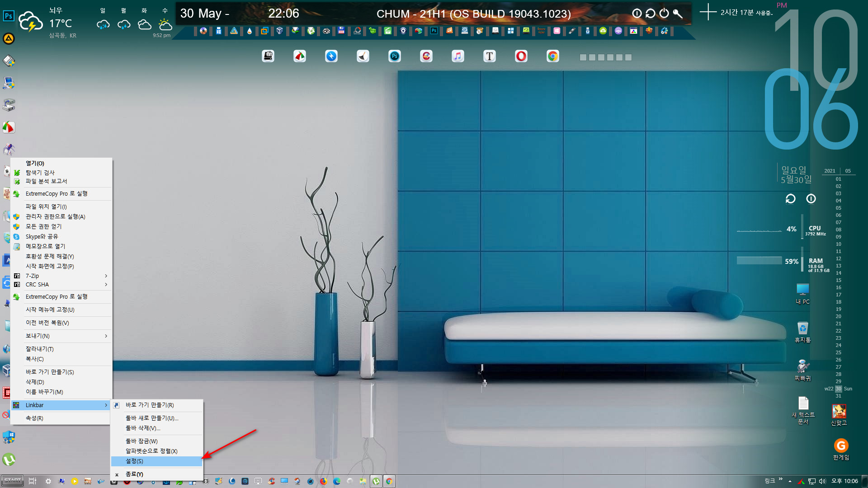The width and height of the screenshot is (868, 488).
Task: Select 시작 메뉴에 고정(U)
Action: click(x=61, y=310)
